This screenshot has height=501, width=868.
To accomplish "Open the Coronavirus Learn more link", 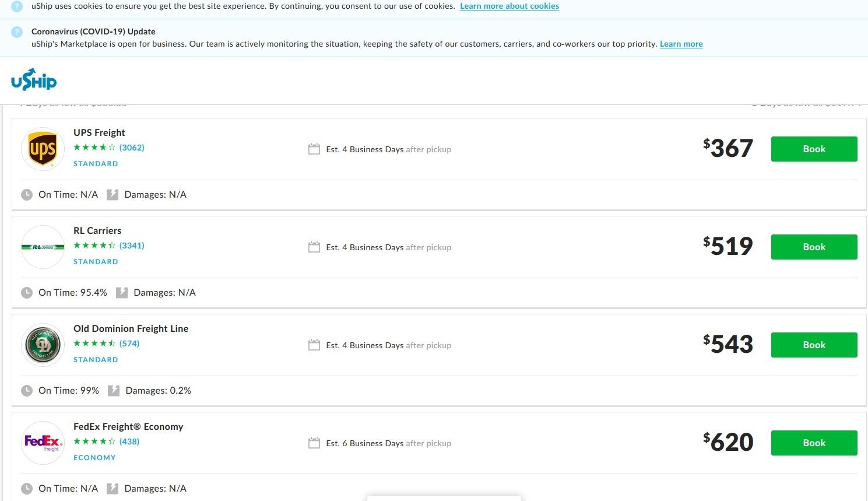I will (x=681, y=44).
